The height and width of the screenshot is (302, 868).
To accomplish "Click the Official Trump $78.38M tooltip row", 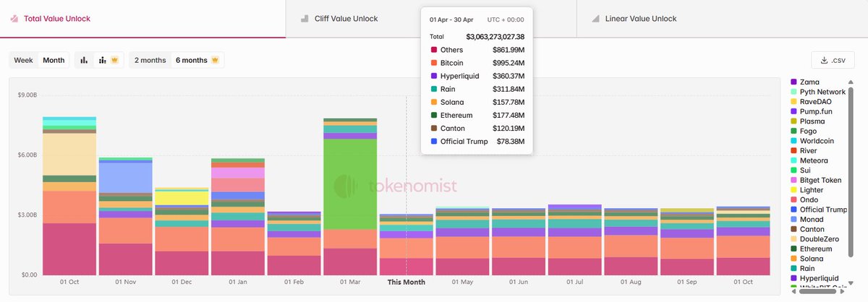I will 477,141.
